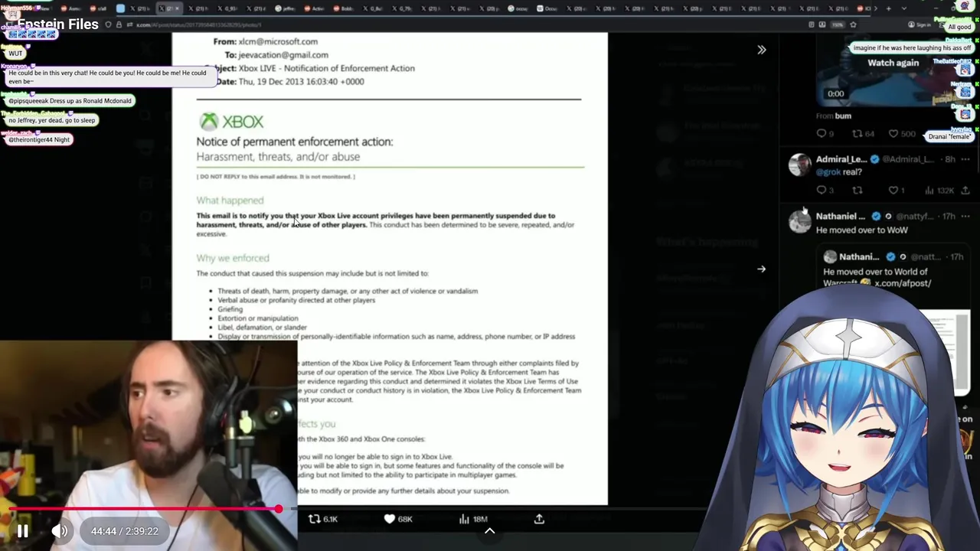This screenshot has height=551, width=980.
Task: Click the jeevacation@gmail.com recipient address
Action: tap(283, 55)
